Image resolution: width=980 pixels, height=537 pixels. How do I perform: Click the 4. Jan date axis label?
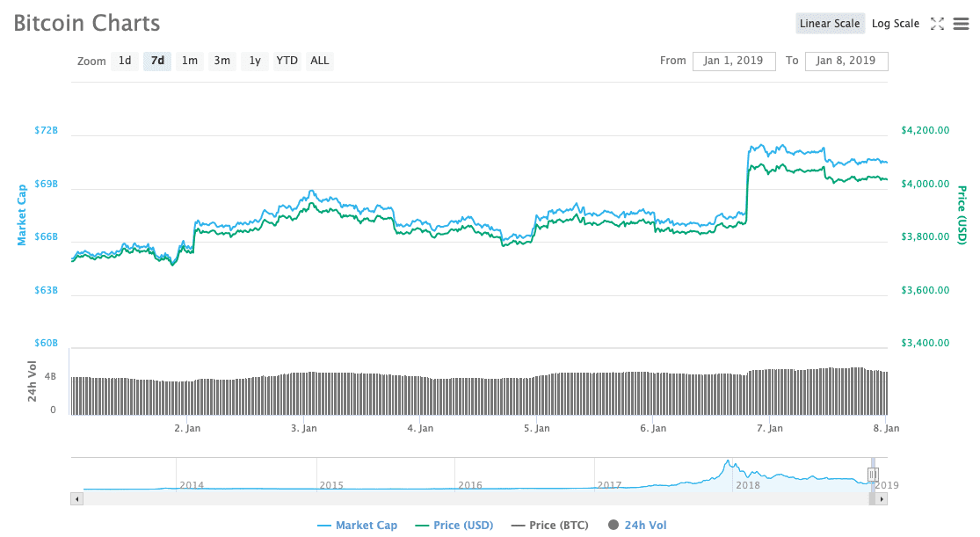[420, 428]
